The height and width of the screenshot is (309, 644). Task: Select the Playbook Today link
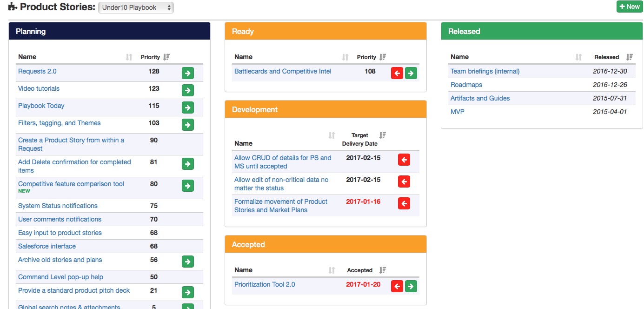pos(41,106)
